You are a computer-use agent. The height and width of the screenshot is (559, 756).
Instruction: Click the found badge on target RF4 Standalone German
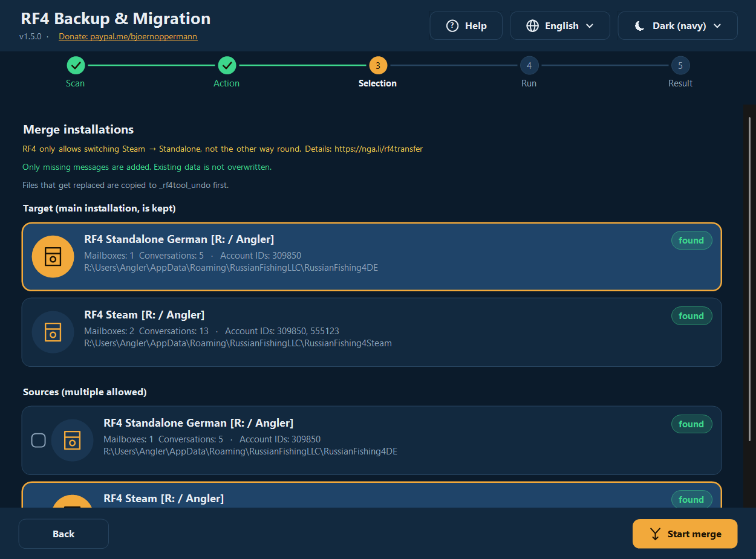pos(691,241)
